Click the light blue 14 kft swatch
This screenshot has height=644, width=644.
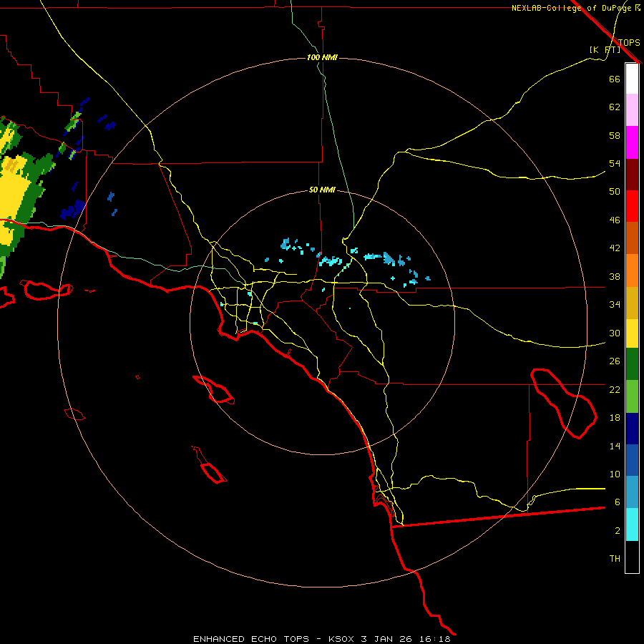pyautogui.click(x=632, y=492)
